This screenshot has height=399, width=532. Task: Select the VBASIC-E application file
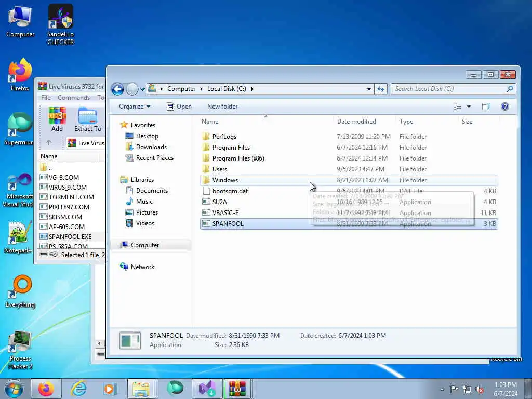(349, 212)
